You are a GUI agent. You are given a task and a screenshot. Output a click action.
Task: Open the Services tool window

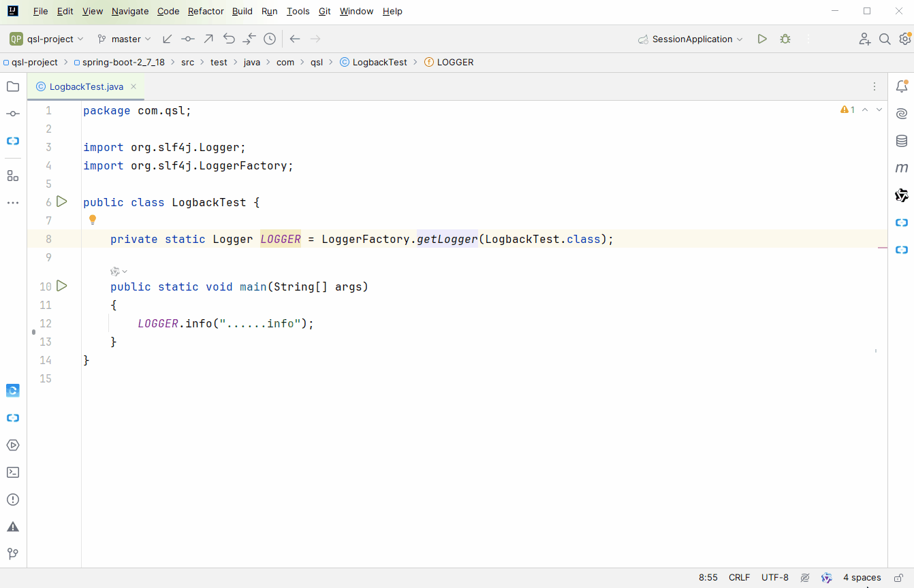(x=13, y=445)
